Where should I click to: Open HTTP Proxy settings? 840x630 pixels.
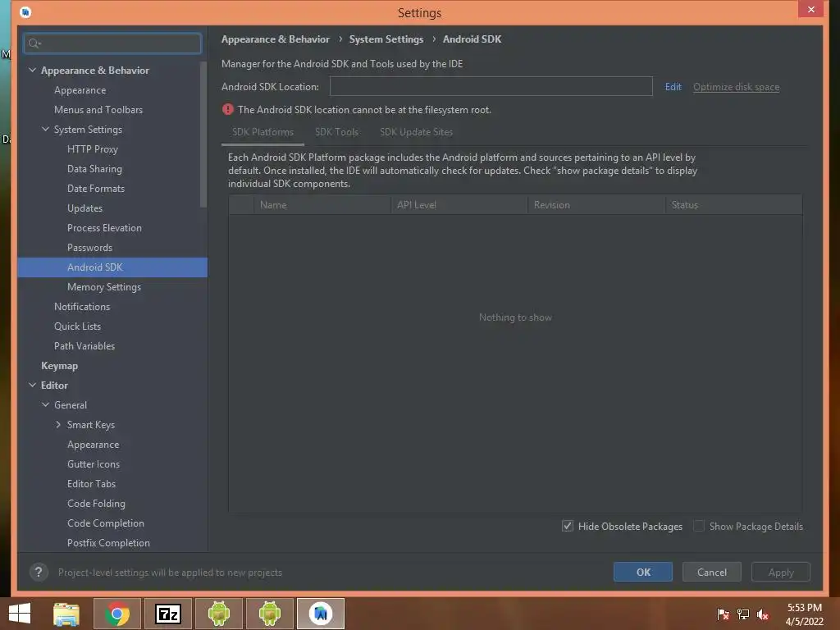click(x=93, y=149)
